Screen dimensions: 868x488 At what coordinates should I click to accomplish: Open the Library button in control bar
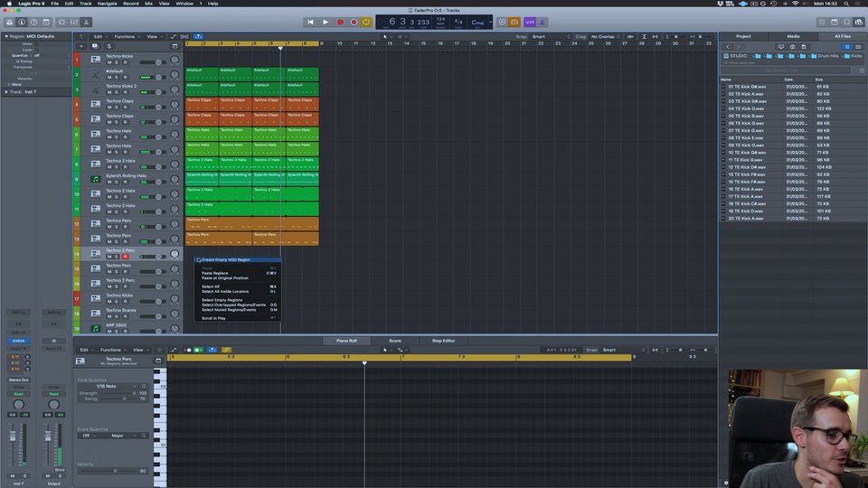pos(9,22)
